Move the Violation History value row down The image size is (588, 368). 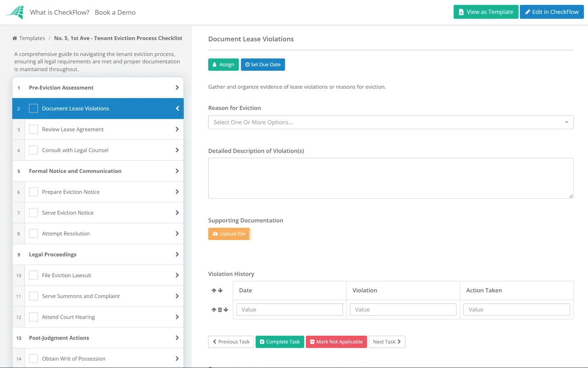click(x=226, y=310)
